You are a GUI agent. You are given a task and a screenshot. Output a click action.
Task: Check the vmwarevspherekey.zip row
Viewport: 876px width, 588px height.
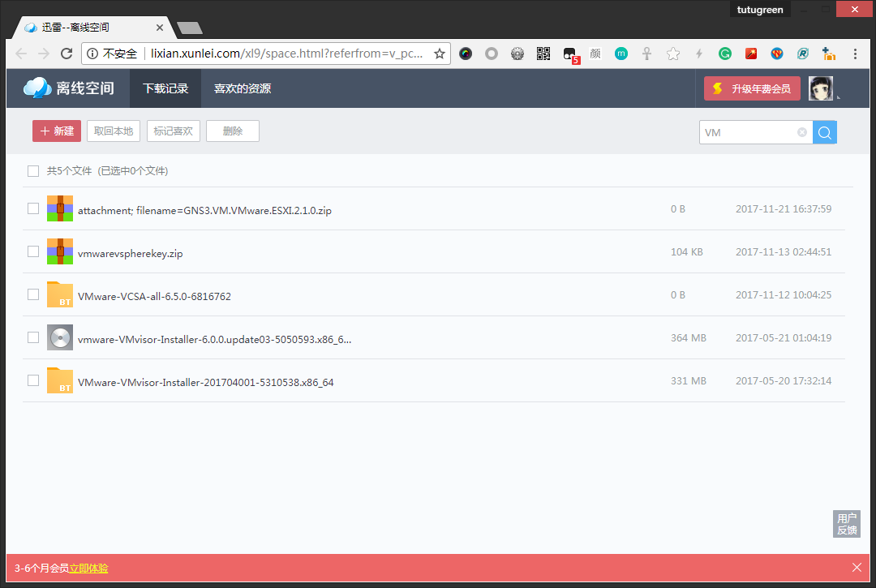point(33,251)
